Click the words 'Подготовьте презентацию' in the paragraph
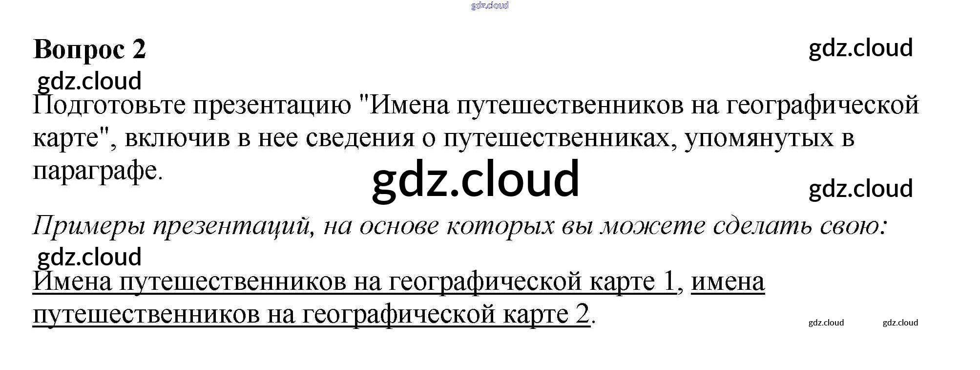Image resolution: width=980 pixels, height=370 pixels. (191, 105)
